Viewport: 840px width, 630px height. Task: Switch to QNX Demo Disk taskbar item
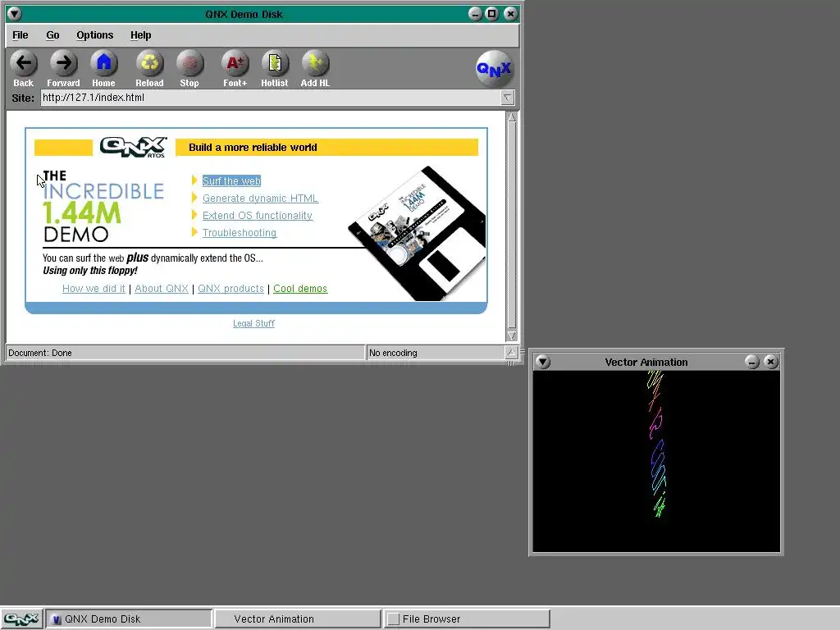129,619
